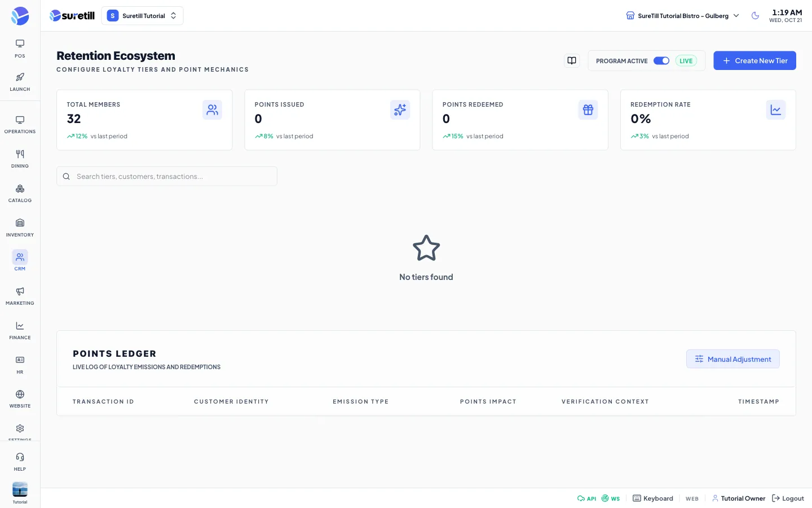812x508 pixels.
Task: Click the 1:19 AM clock display
Action: 787,12
